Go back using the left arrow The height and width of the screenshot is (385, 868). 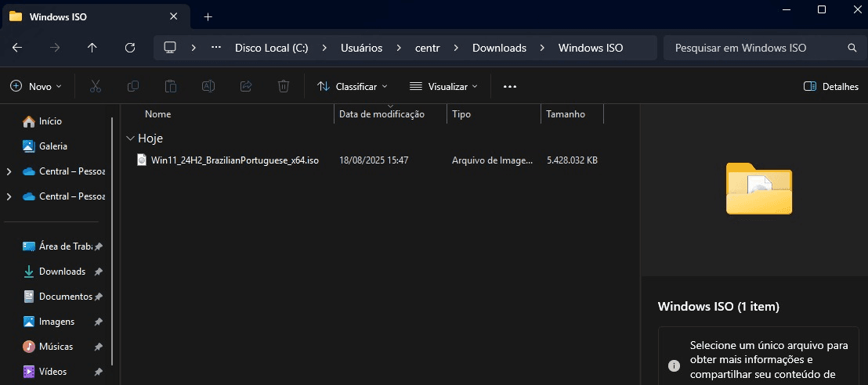click(x=17, y=49)
